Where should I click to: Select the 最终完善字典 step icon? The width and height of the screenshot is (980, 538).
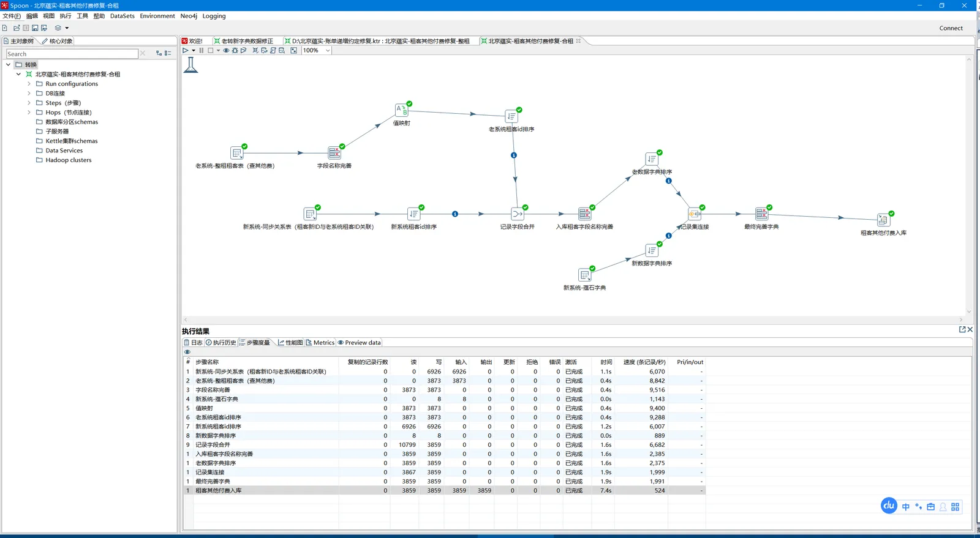pyautogui.click(x=761, y=214)
